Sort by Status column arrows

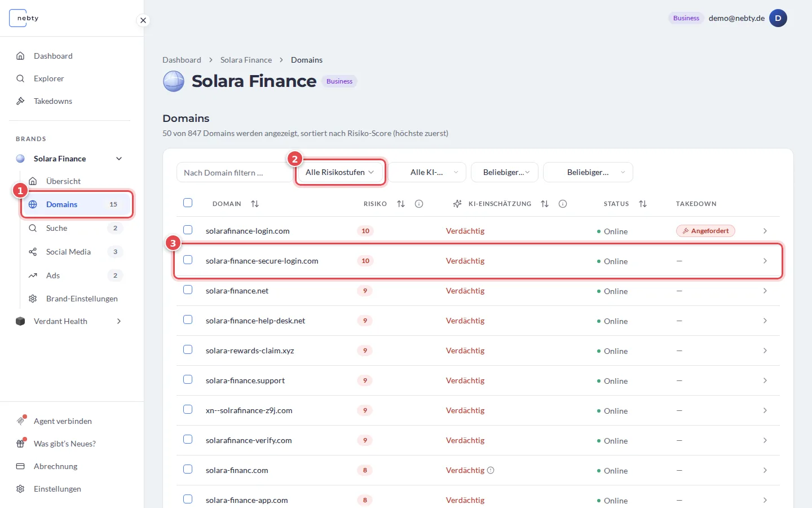(643, 204)
